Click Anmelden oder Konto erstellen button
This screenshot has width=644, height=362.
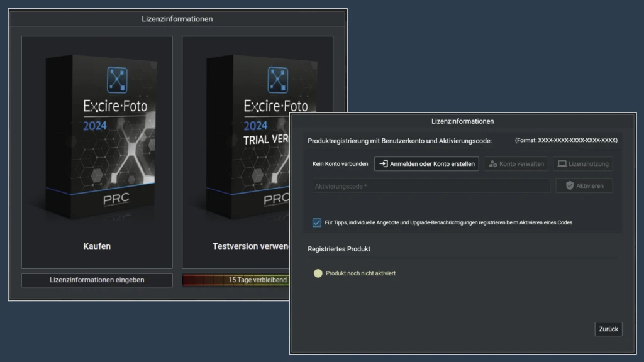click(x=426, y=164)
